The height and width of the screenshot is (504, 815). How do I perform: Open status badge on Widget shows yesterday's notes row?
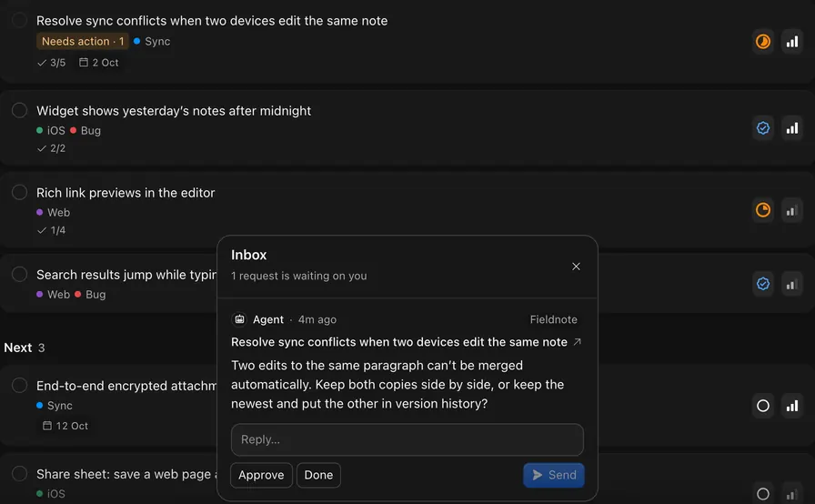pyautogui.click(x=762, y=127)
